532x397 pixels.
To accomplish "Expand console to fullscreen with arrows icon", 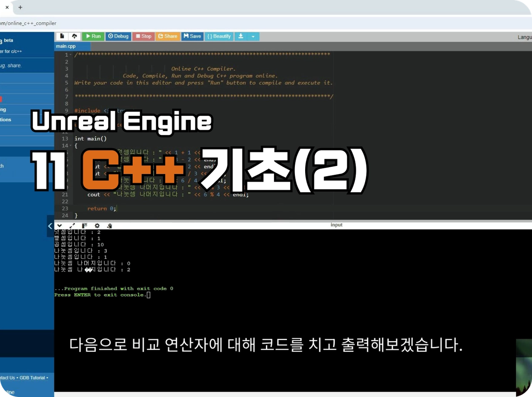I will coord(72,226).
